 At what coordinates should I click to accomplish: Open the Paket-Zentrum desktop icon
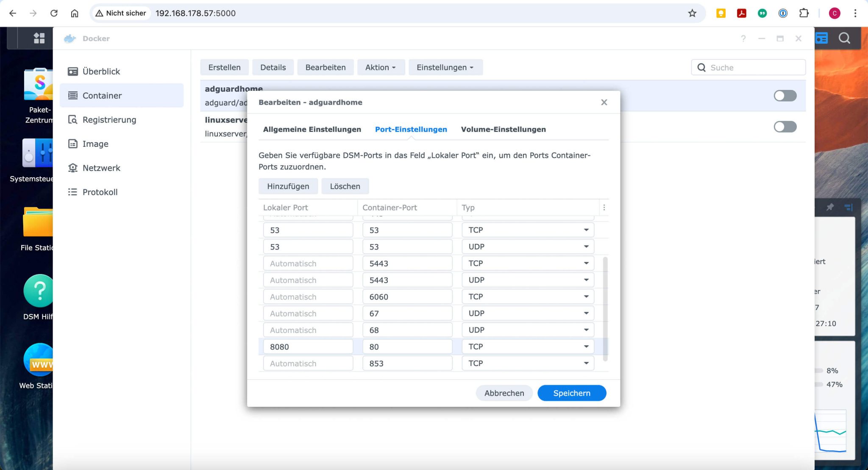[x=39, y=85]
